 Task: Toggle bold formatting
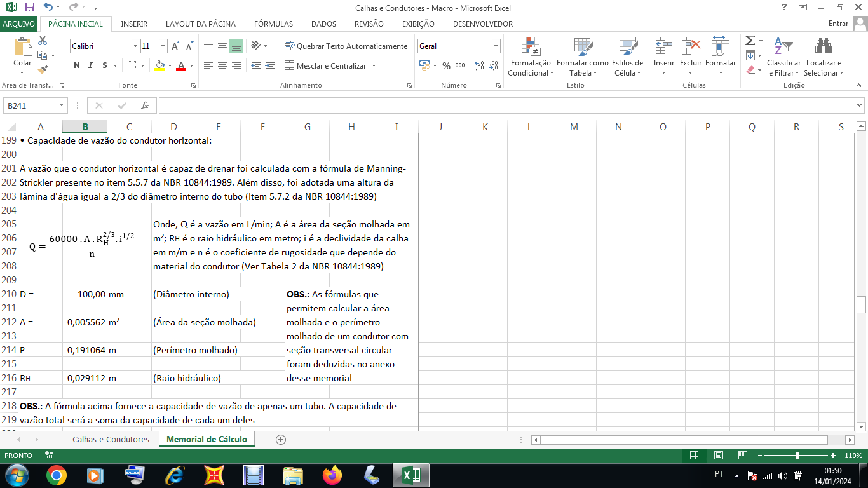pyautogui.click(x=77, y=65)
